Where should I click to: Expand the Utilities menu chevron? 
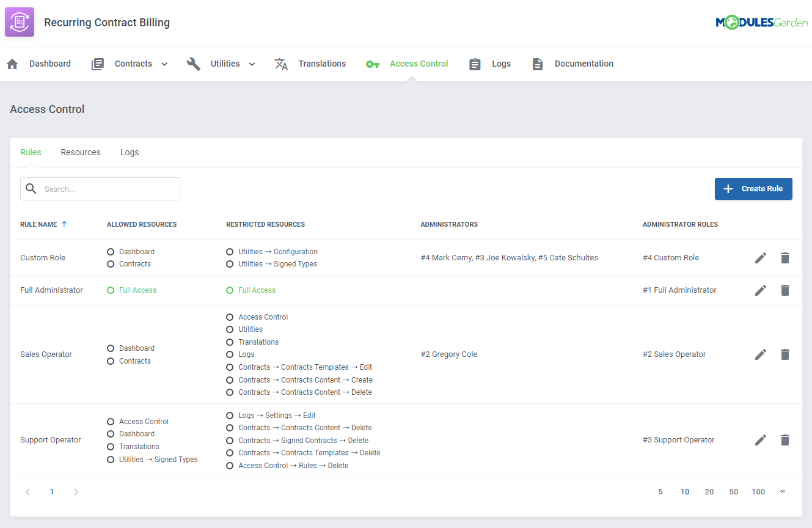(252, 64)
